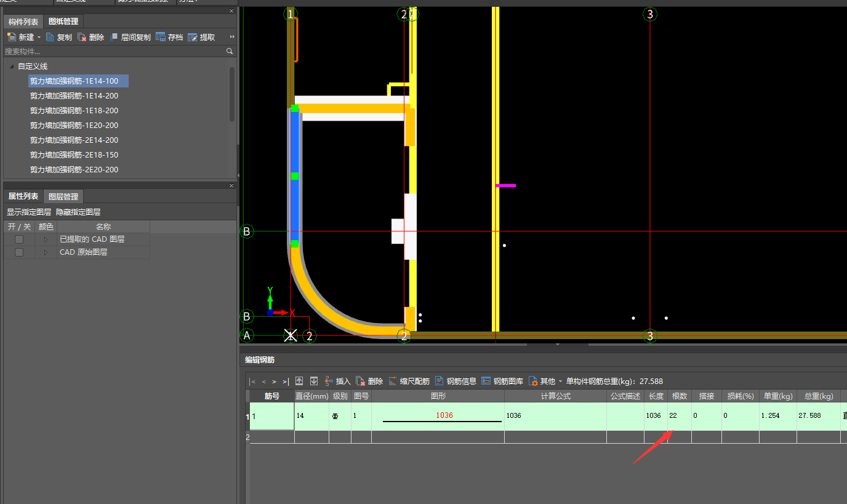Click the axis B bubble on left
The height and width of the screenshot is (504, 847).
[x=247, y=231]
